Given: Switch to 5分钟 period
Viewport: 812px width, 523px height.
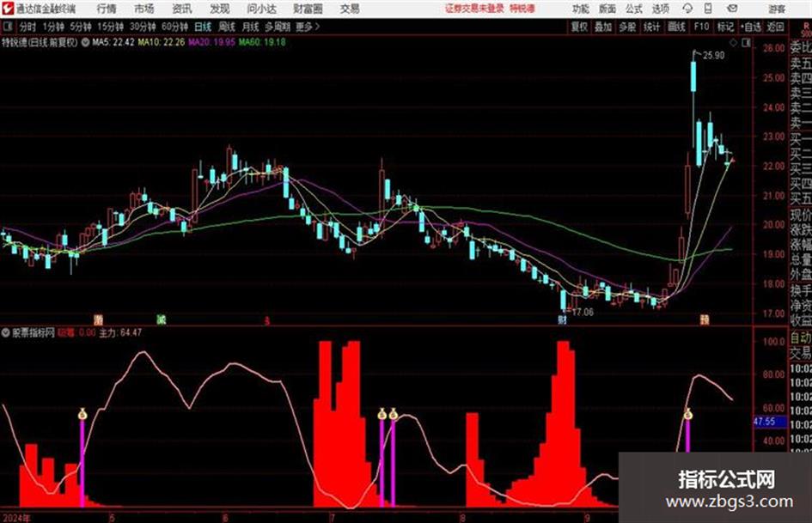Looking at the screenshot, I should [x=80, y=27].
